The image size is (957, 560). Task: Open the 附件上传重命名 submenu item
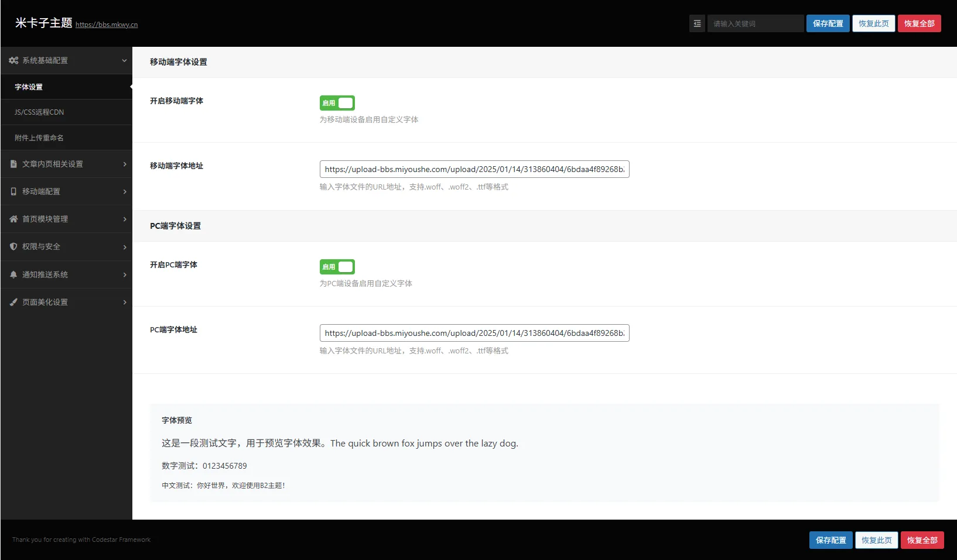[x=39, y=138]
